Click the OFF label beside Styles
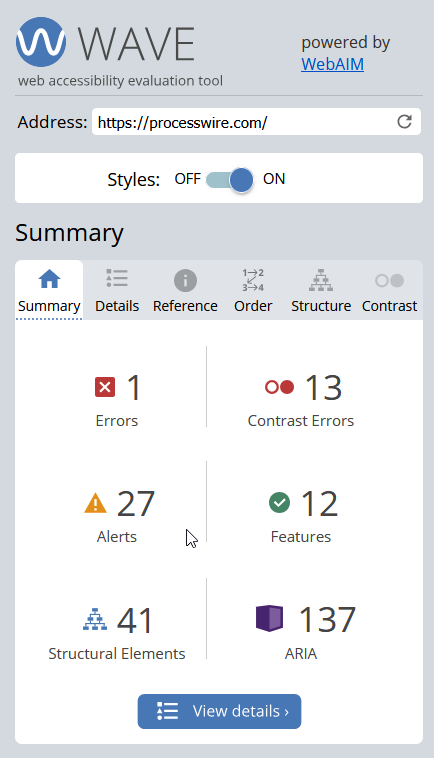434x758 pixels. click(x=188, y=179)
